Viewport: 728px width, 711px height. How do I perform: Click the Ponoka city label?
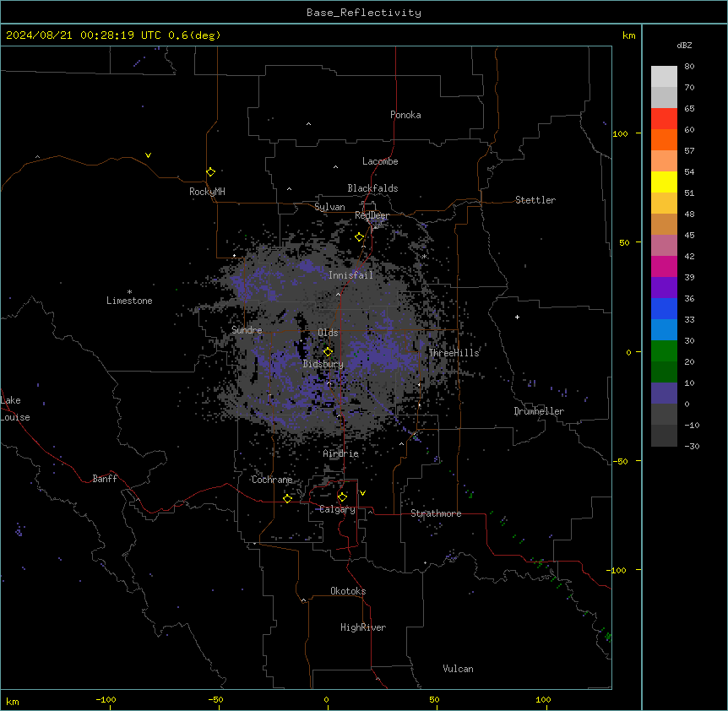tap(405, 115)
